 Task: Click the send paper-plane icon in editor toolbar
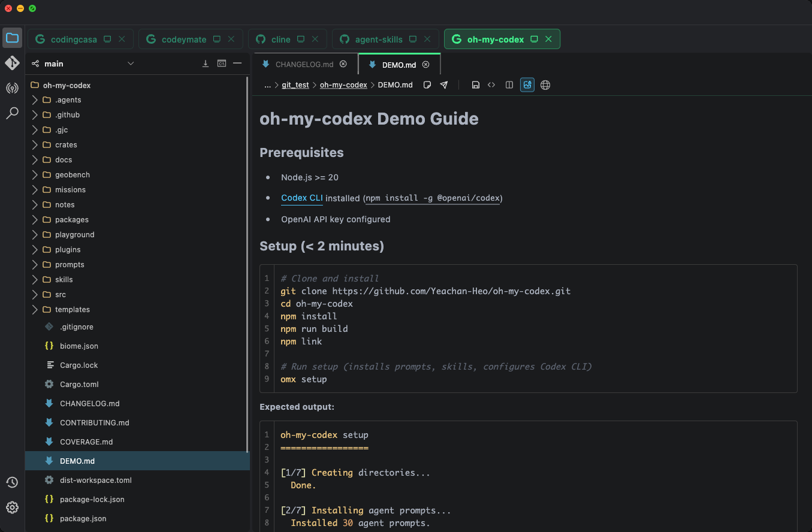[x=444, y=85]
